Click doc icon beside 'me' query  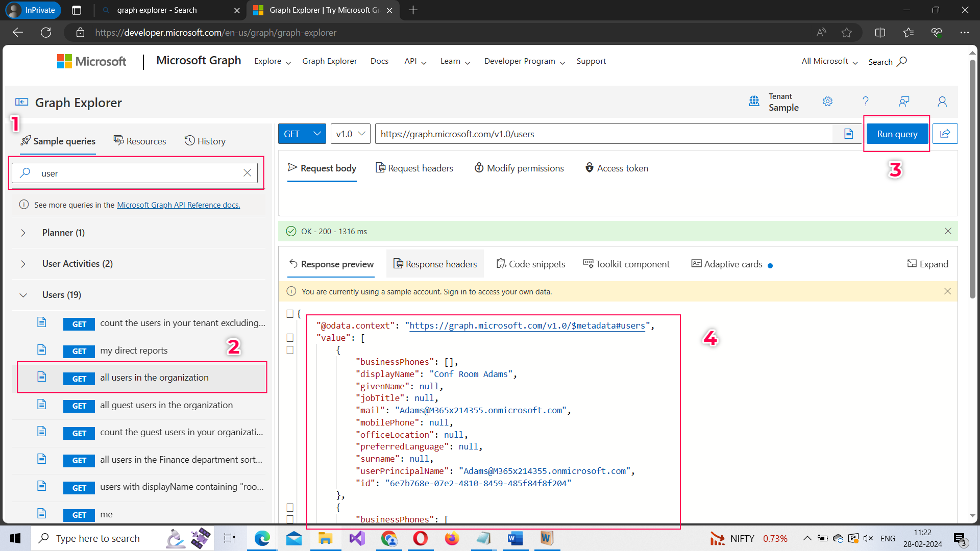click(x=42, y=514)
